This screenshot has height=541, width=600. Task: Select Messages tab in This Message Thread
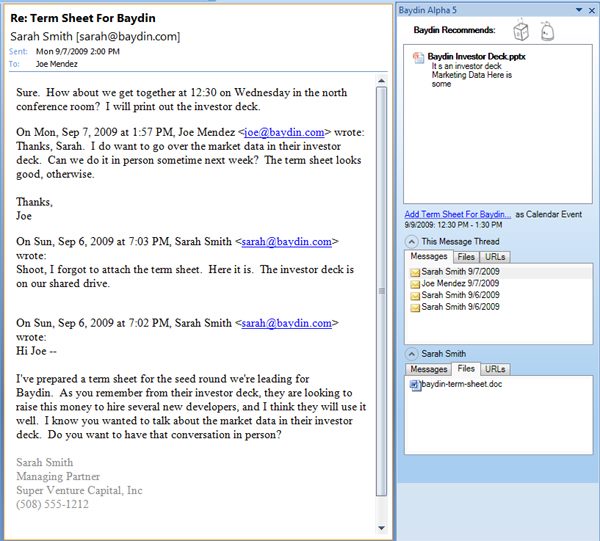coord(429,256)
